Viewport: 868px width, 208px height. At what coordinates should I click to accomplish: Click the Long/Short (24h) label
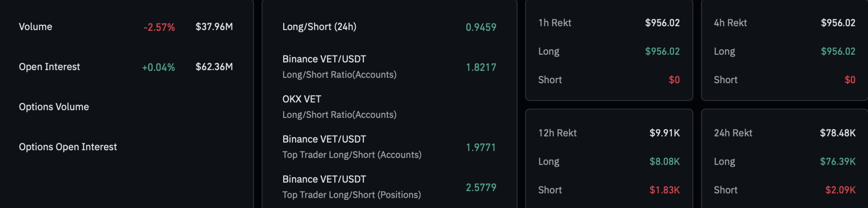coord(319,27)
